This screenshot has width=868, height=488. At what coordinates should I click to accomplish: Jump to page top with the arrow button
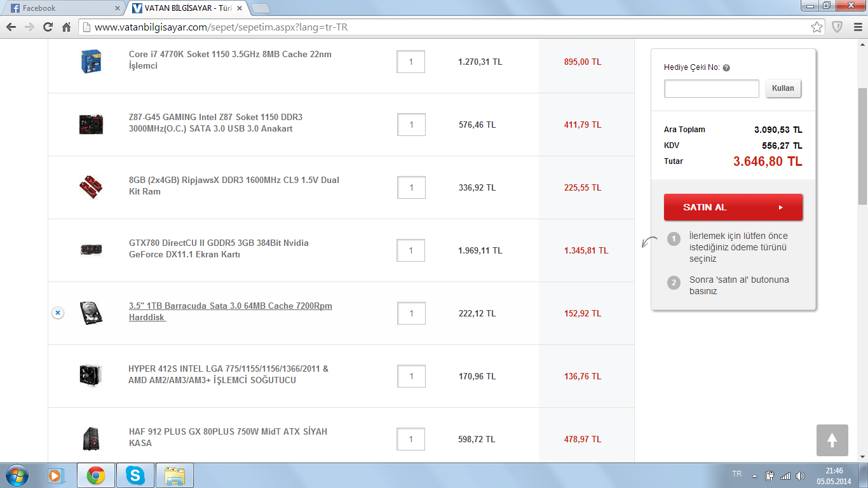[832, 440]
